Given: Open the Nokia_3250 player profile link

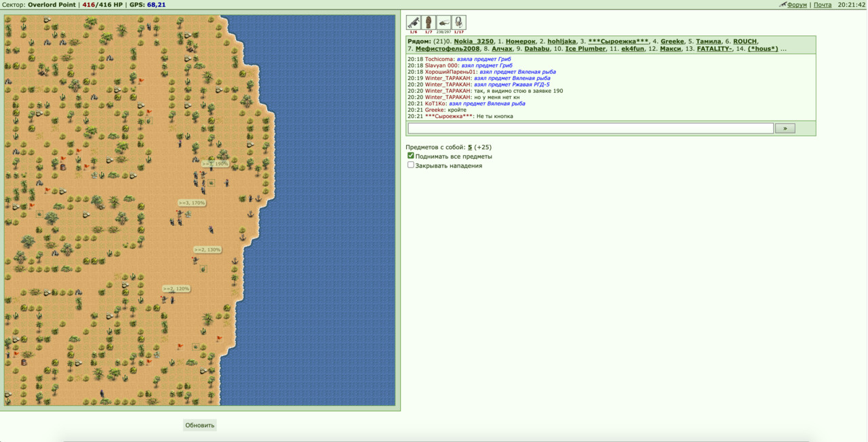Looking at the screenshot, I should (x=474, y=41).
